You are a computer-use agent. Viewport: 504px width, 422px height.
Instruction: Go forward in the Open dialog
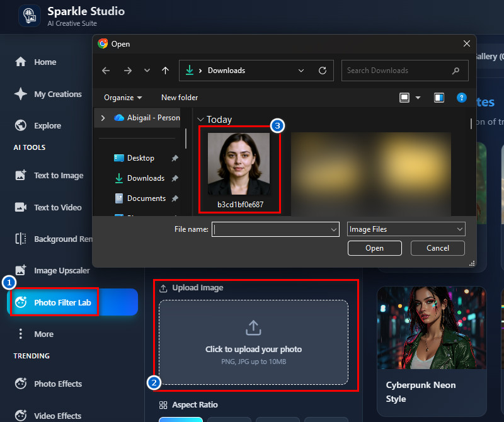pyautogui.click(x=128, y=71)
